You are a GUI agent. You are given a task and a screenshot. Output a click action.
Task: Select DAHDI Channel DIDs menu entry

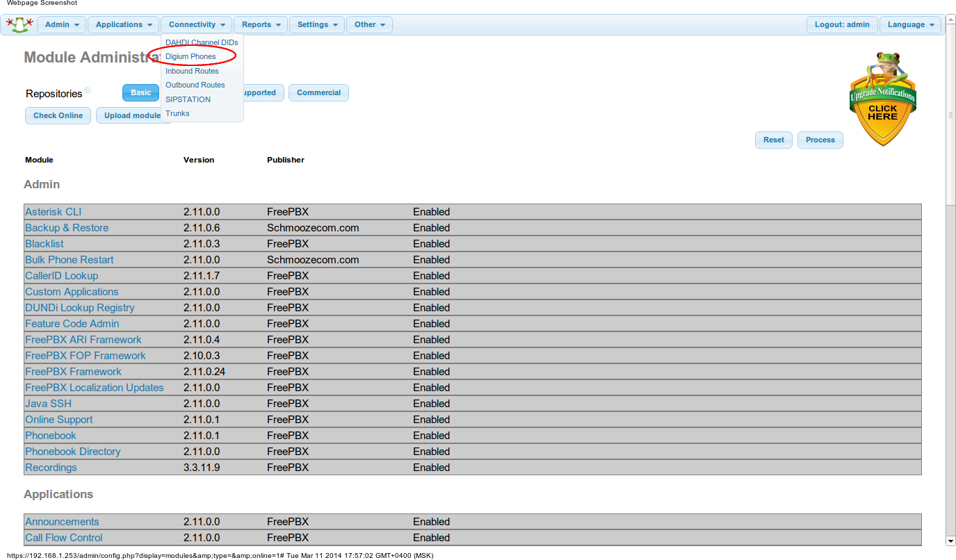[202, 42]
